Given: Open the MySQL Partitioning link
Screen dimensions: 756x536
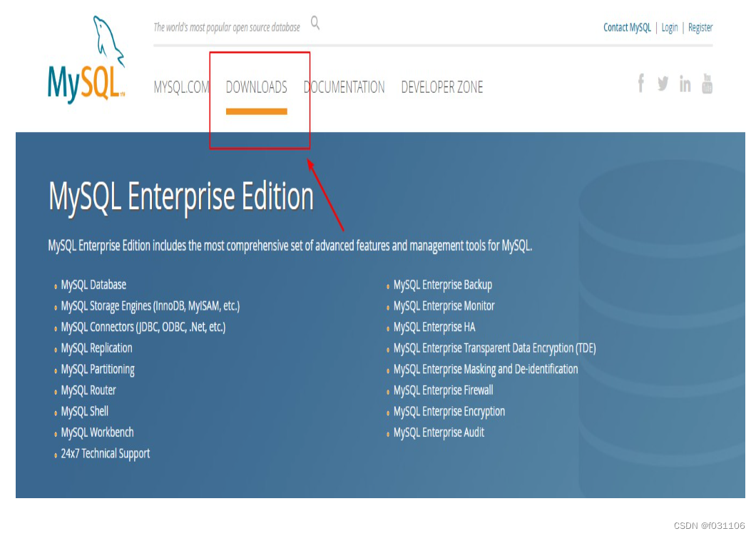Looking at the screenshot, I should pos(98,370).
